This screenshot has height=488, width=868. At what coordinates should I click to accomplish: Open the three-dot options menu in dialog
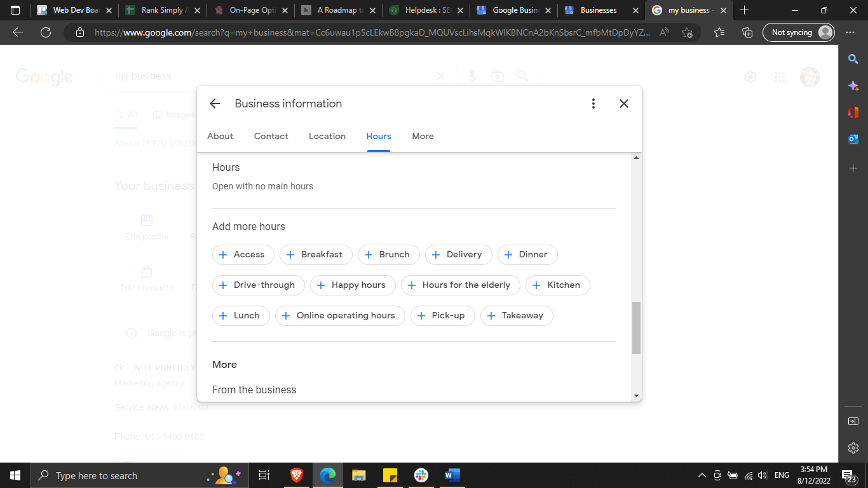(x=593, y=104)
